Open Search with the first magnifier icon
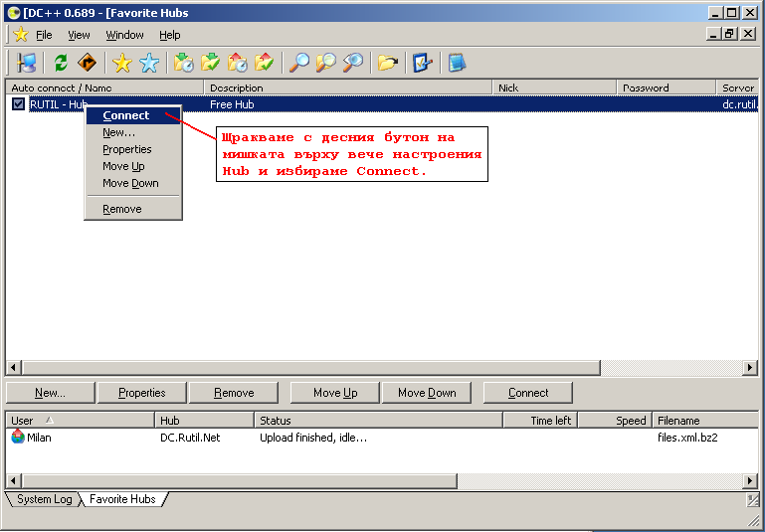 click(299, 63)
